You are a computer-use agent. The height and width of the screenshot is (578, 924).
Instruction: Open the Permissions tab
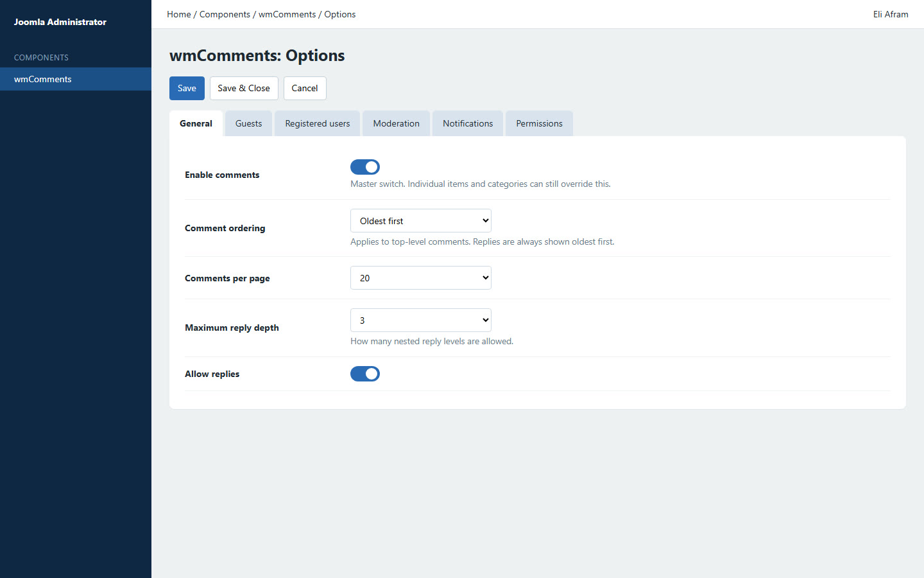(539, 123)
